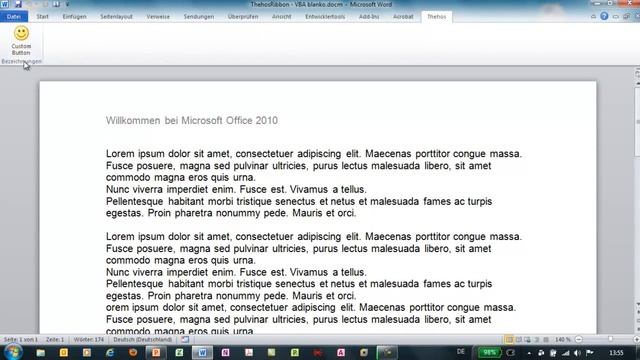The width and height of the screenshot is (640, 360).
Task: Open the Verweise ribbon tab
Action: tap(158, 17)
